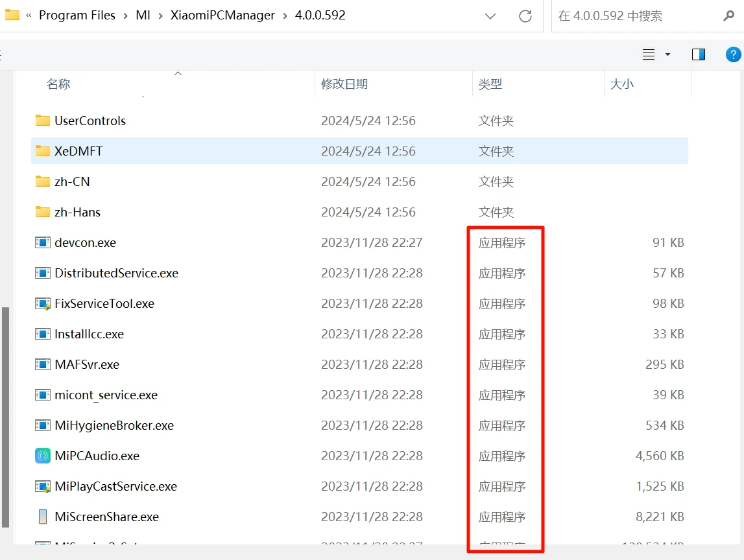The height and width of the screenshot is (560, 744).
Task: Click Program Files breadcrumb
Action: click(x=77, y=15)
